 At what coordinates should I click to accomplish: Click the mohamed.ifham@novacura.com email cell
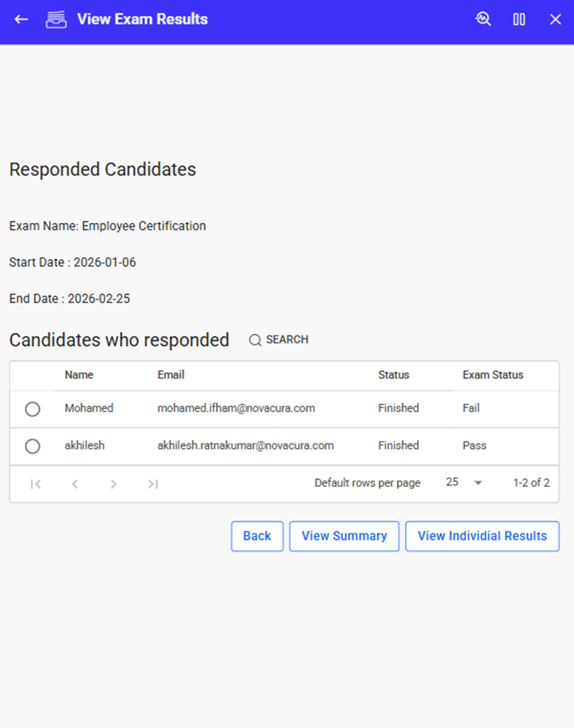point(236,408)
